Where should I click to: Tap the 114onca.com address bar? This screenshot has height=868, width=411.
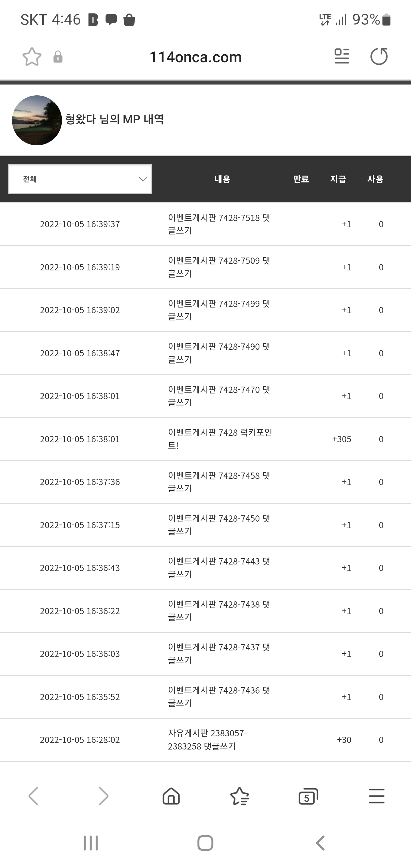point(196,57)
